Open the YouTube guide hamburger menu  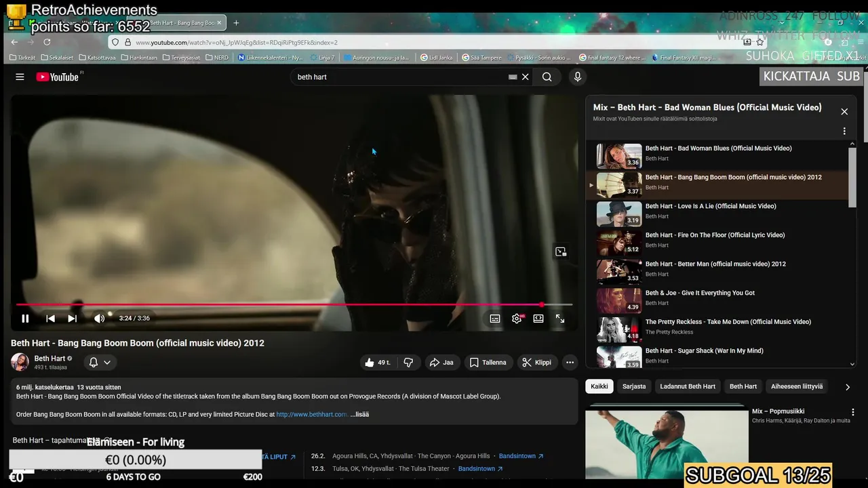[x=20, y=77]
